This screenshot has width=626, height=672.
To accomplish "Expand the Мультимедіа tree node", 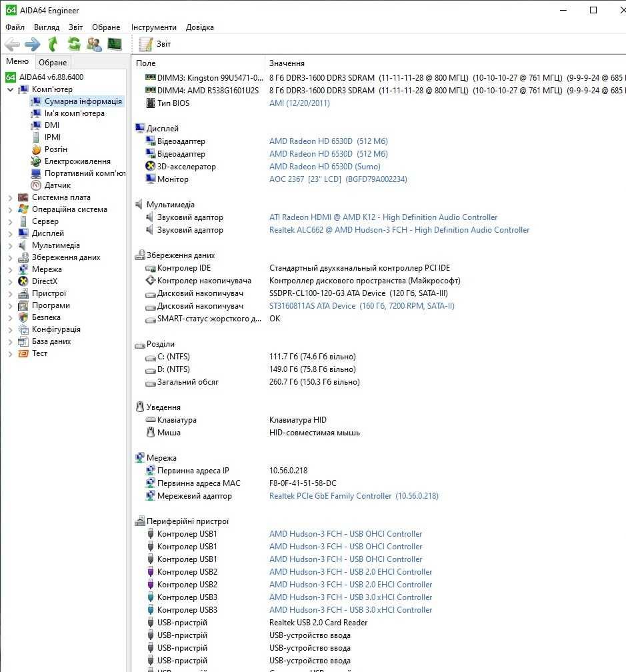I will [x=10, y=245].
